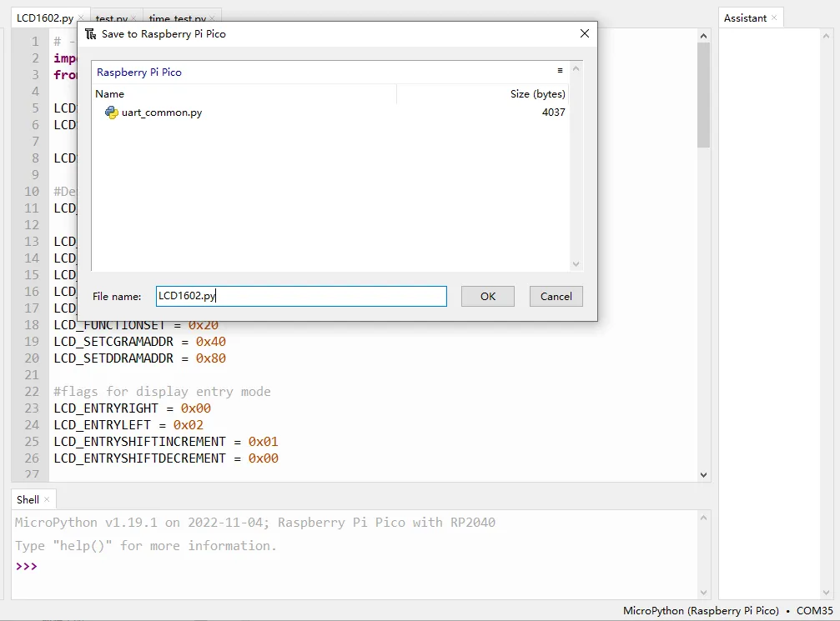
Task: Switch to the test.py tab
Action: point(112,18)
